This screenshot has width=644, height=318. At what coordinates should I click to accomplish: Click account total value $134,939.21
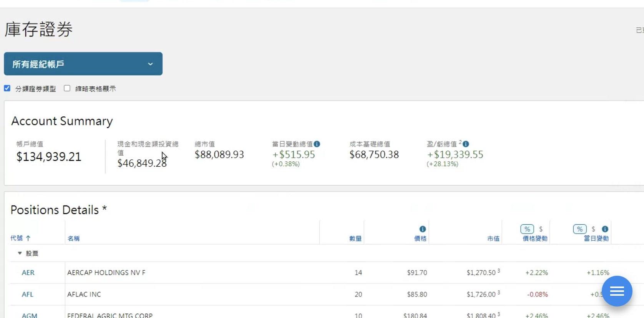pyautogui.click(x=49, y=157)
